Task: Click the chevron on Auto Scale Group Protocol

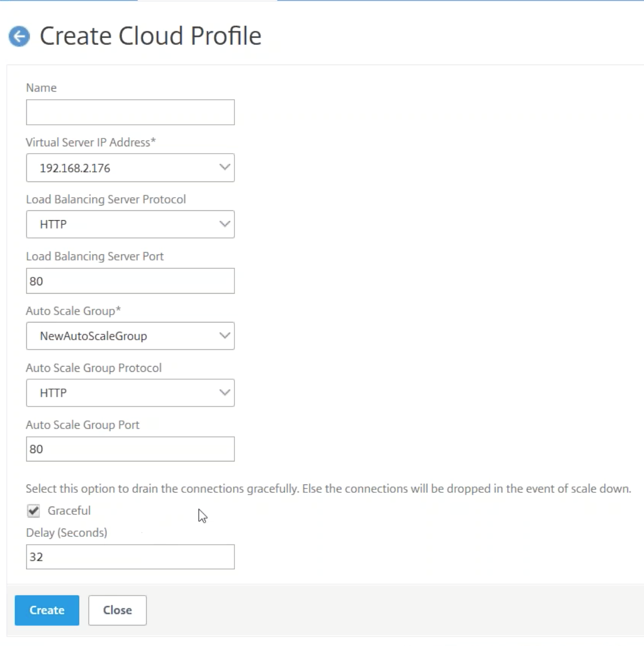Action: click(224, 393)
